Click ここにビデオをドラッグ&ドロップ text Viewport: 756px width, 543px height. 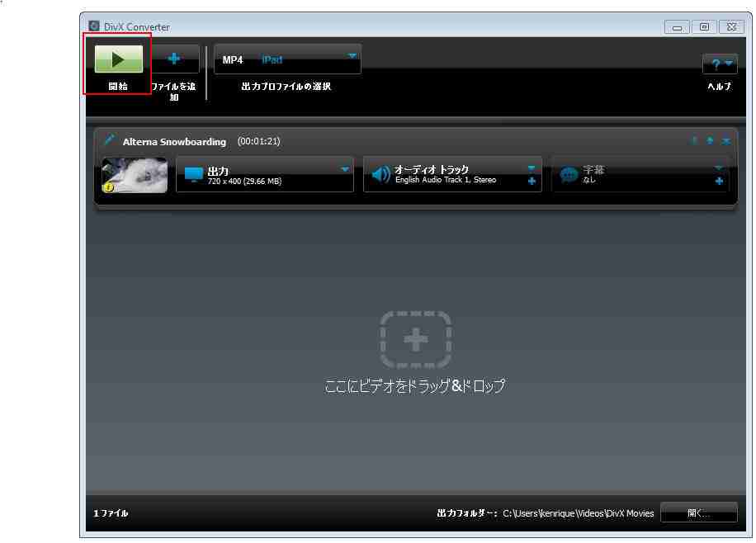coord(415,385)
